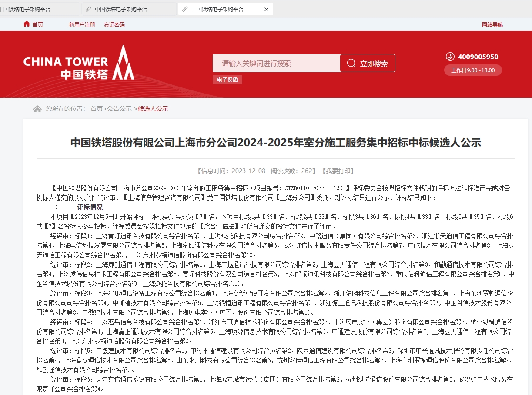Click the announcement title heading
This screenshot has width=532, height=395.
coord(276,143)
